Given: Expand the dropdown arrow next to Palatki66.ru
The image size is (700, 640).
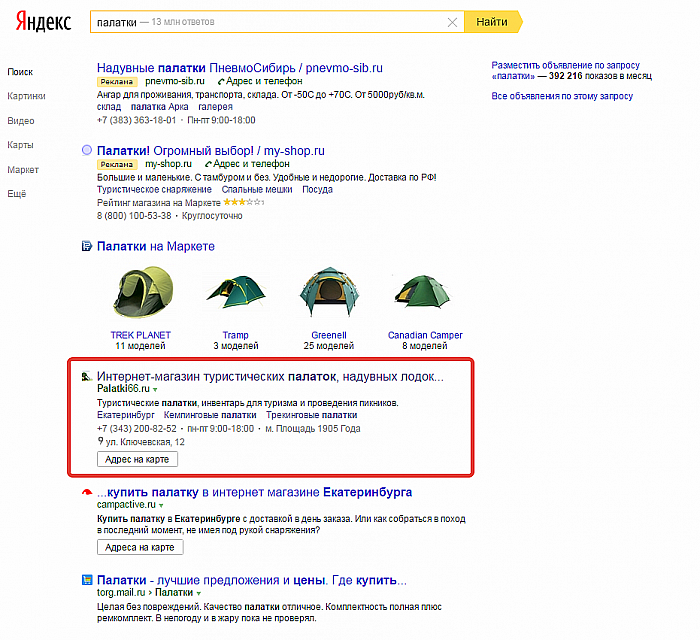Looking at the screenshot, I should coord(155,390).
